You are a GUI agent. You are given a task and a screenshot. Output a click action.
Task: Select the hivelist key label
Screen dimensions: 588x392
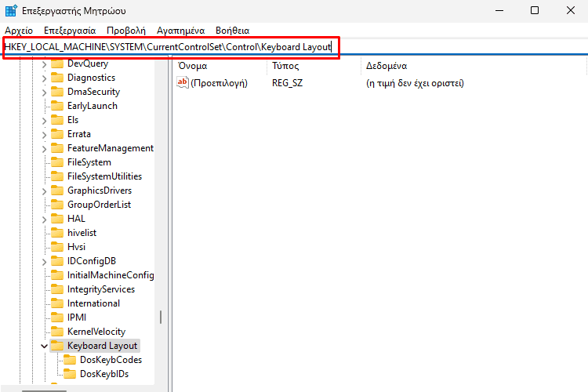[82, 233]
